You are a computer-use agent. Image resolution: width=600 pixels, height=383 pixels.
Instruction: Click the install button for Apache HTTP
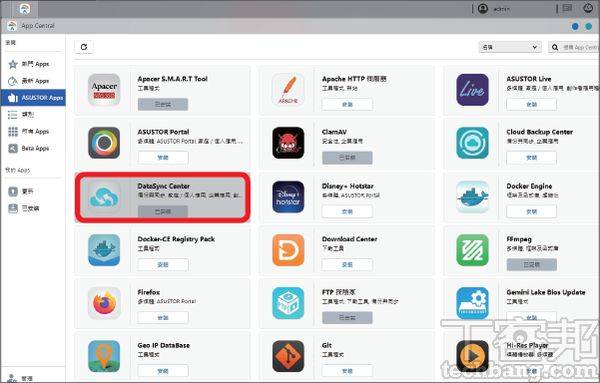click(x=347, y=104)
